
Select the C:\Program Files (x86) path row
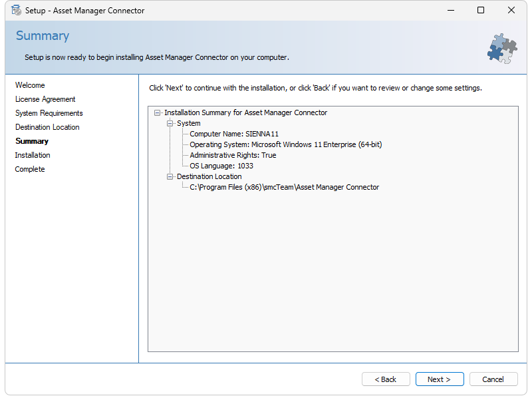285,187
